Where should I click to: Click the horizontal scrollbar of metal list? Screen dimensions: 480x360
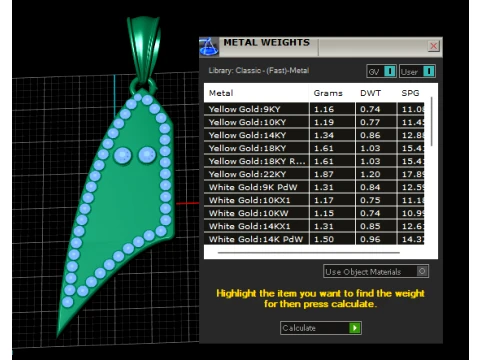pyautogui.click(x=309, y=253)
